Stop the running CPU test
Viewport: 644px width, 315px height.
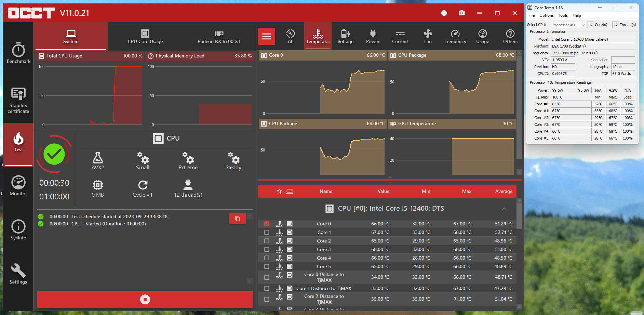tap(145, 299)
